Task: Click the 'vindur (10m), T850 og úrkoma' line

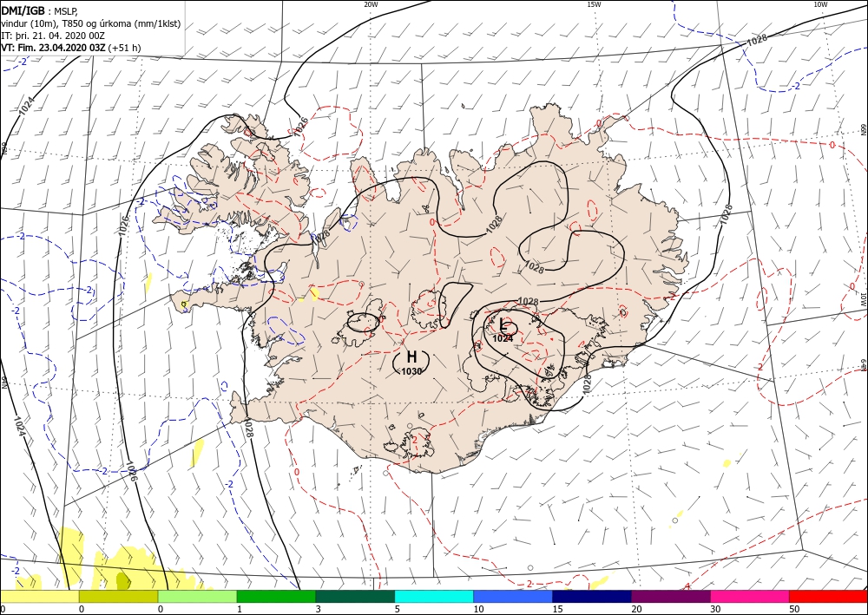Action: click(91, 23)
